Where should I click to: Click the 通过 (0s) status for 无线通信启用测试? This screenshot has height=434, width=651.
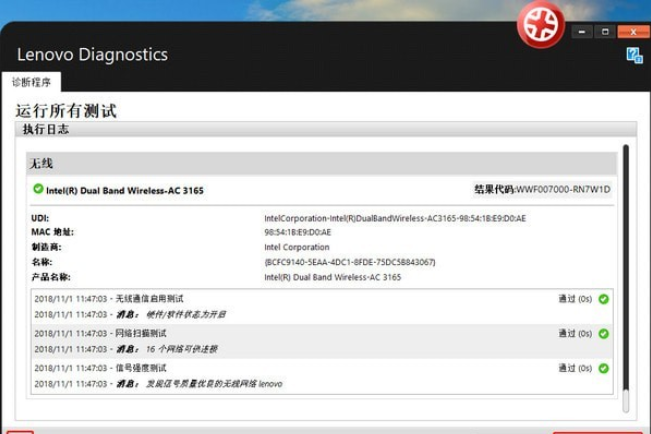(575, 299)
